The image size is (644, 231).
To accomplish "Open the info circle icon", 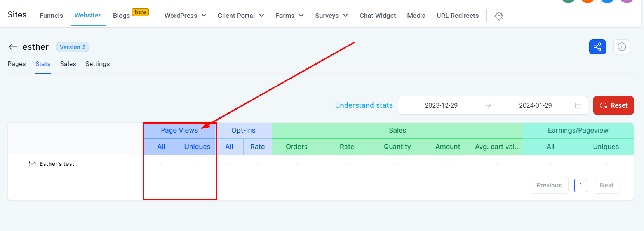I will (621, 47).
